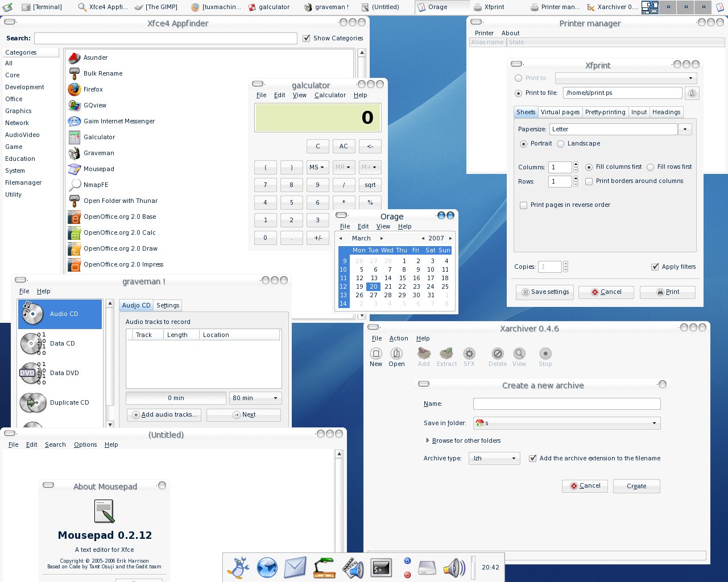Select the Audio CD icon in graveman
The height and width of the screenshot is (582, 728).
point(32,313)
